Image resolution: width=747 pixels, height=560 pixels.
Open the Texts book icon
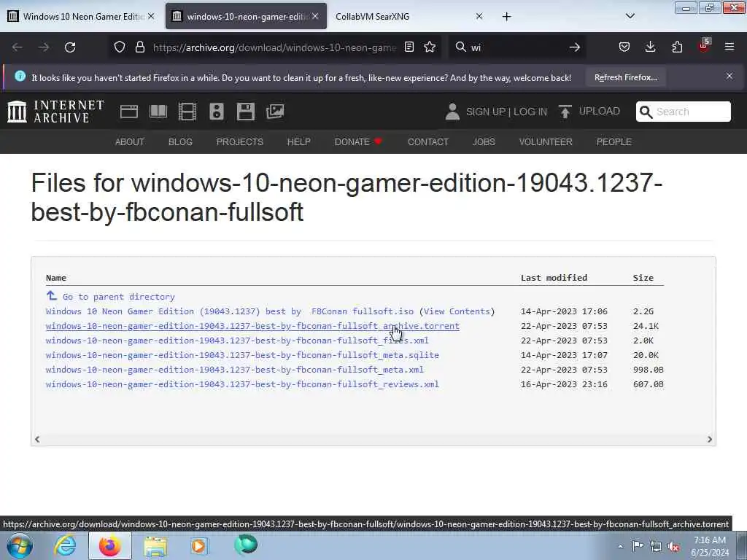158,112
